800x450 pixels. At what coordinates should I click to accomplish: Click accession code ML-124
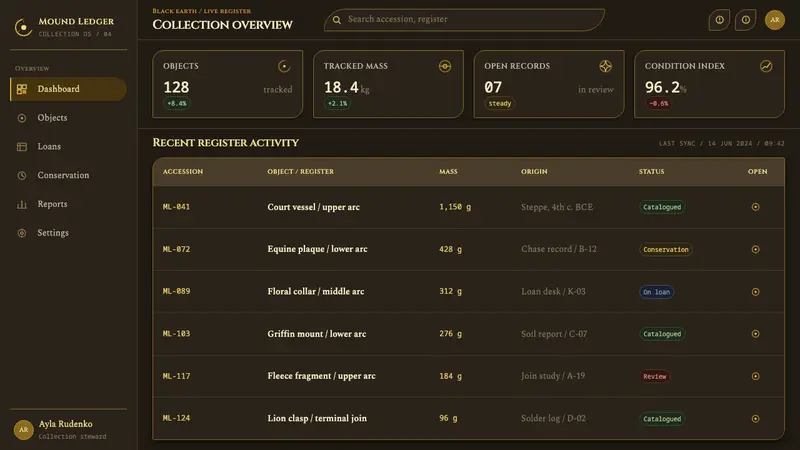tap(176, 418)
